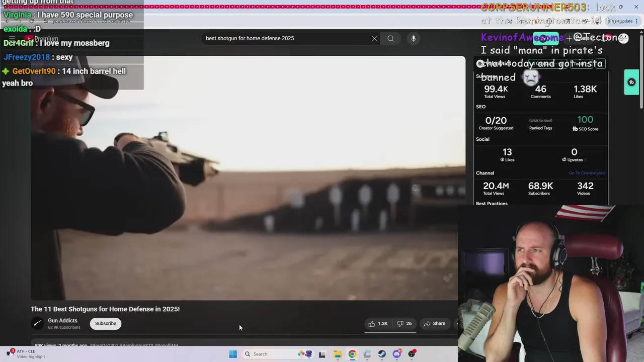Open File Explorer from the taskbar
This screenshot has width=644, height=362.
[x=337, y=354]
